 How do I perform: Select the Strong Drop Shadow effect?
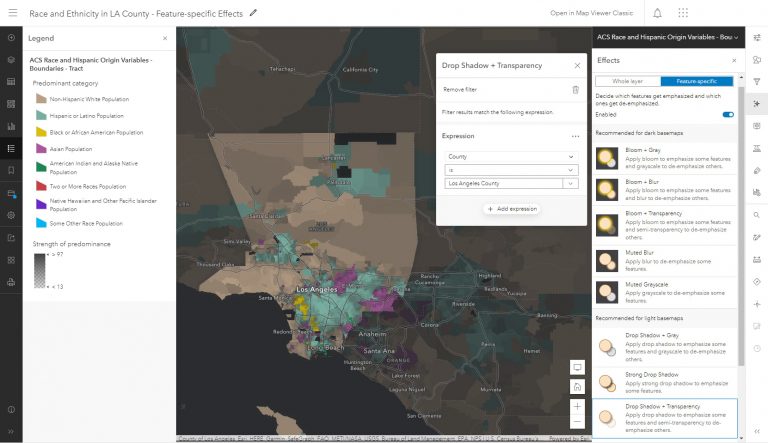click(x=665, y=382)
